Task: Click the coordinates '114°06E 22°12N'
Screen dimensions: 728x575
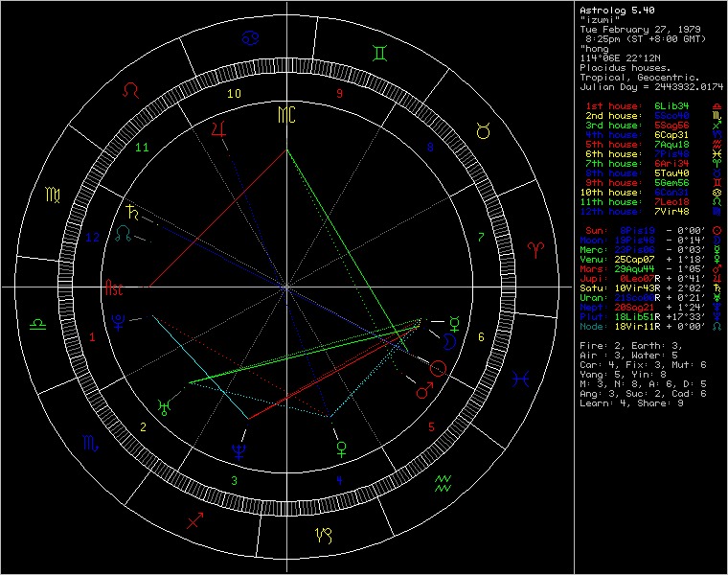Action: (620, 58)
